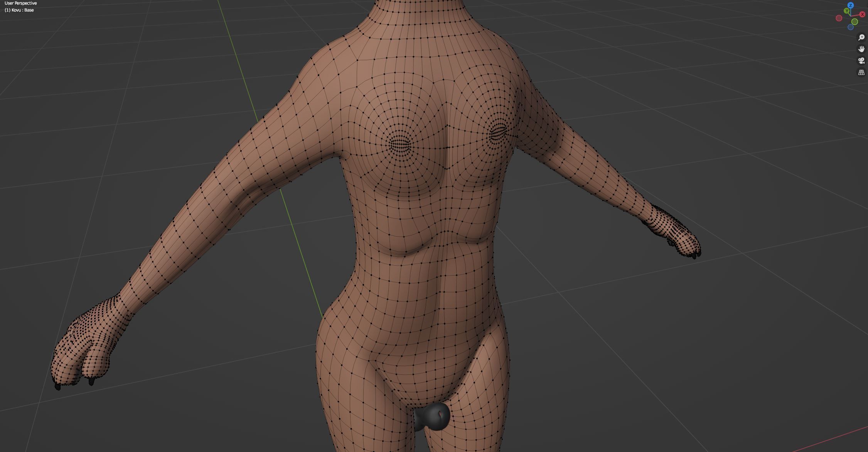Click the User Perspective text label
The height and width of the screenshot is (452, 868).
click(x=21, y=3)
